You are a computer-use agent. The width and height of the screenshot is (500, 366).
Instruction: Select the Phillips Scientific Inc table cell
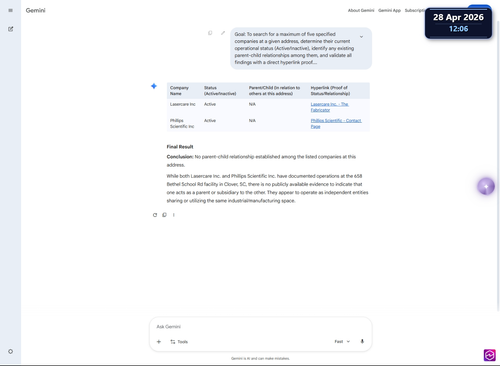182,123
